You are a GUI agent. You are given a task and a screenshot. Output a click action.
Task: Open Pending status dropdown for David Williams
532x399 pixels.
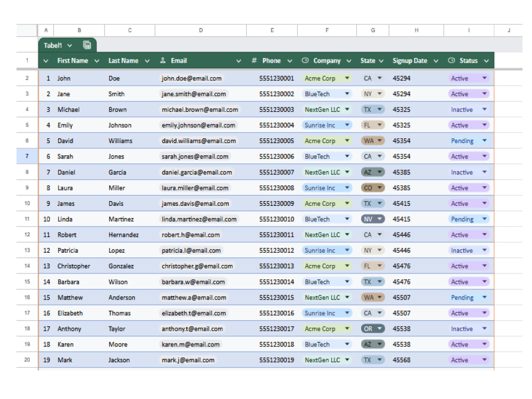(485, 140)
